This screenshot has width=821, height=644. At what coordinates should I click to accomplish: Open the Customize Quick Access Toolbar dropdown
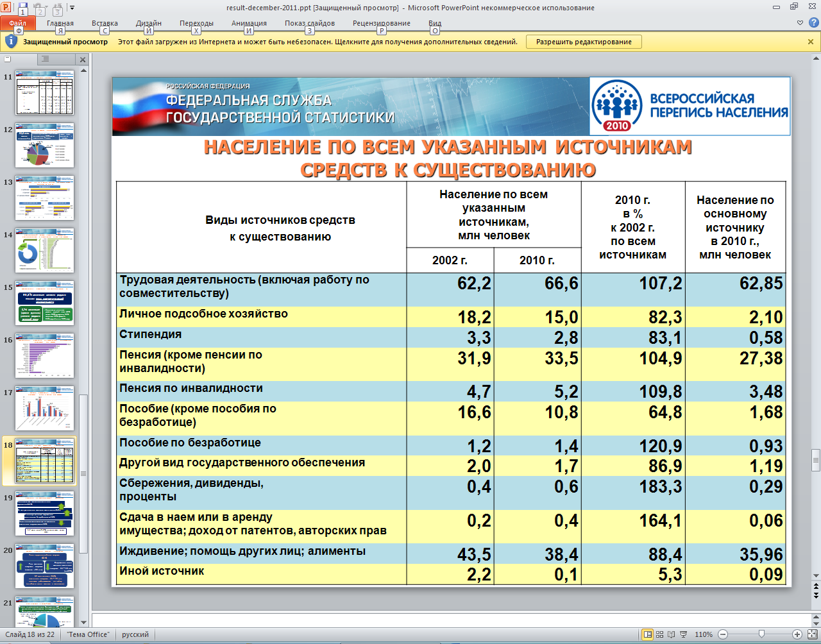coord(72,8)
